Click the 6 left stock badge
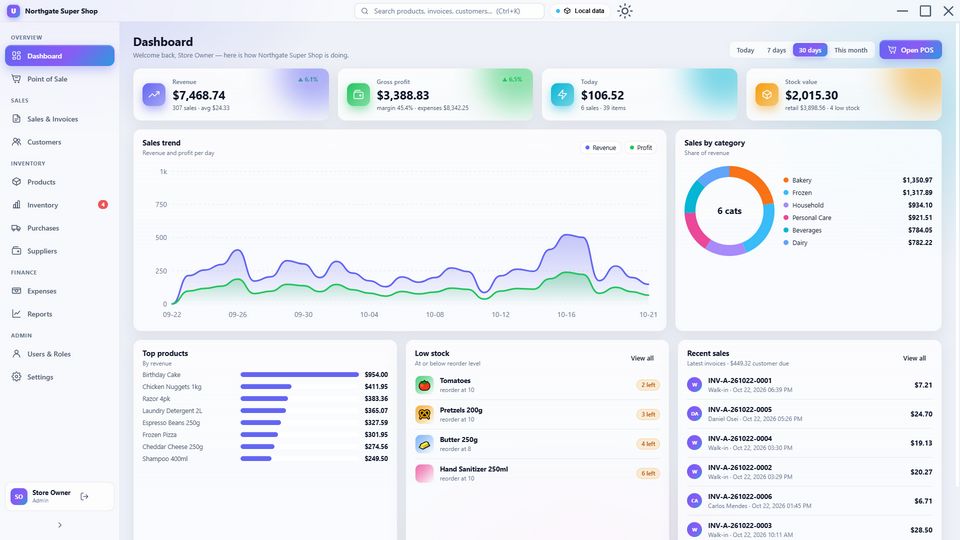Screen dimensions: 960x540 (x=648, y=473)
